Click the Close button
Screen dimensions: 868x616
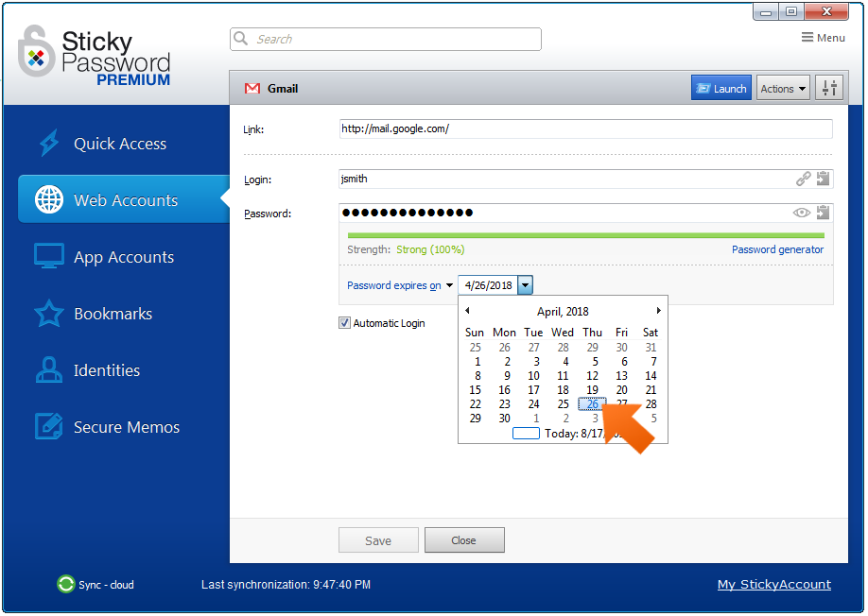[x=464, y=540]
